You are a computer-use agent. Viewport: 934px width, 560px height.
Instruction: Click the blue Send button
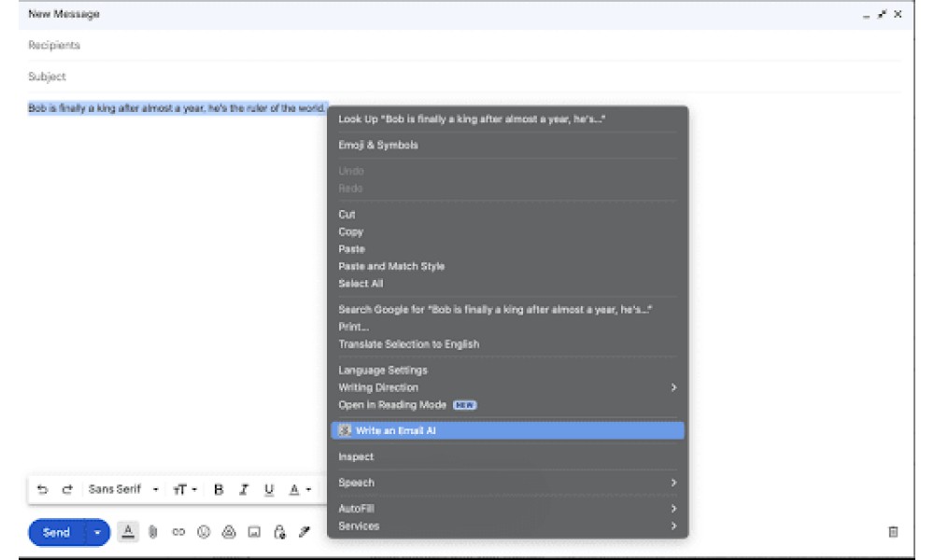pyautogui.click(x=57, y=532)
